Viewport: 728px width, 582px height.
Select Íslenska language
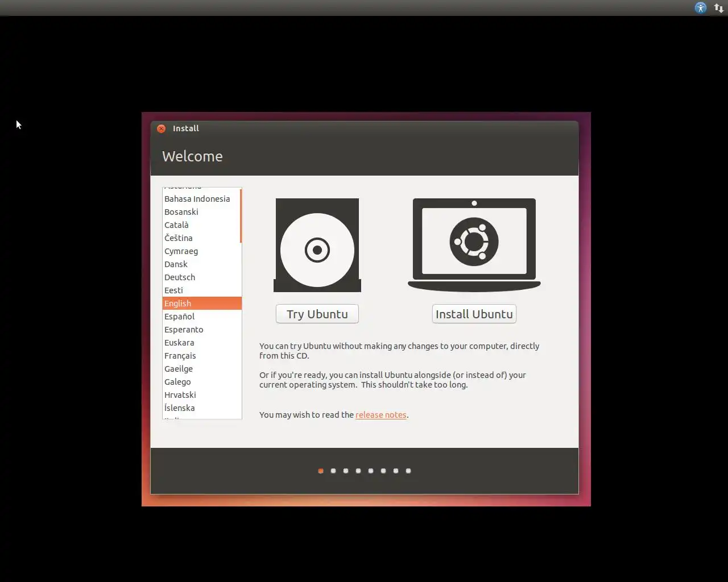pos(202,408)
